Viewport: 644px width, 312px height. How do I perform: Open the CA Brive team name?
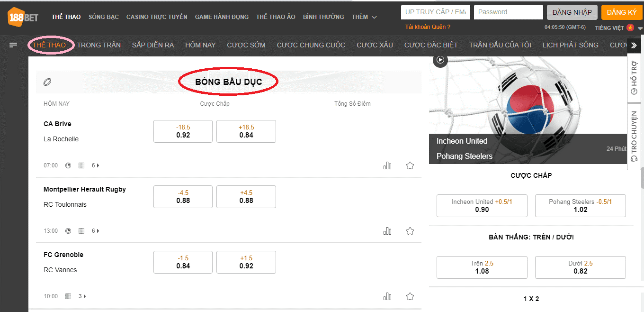coord(57,124)
